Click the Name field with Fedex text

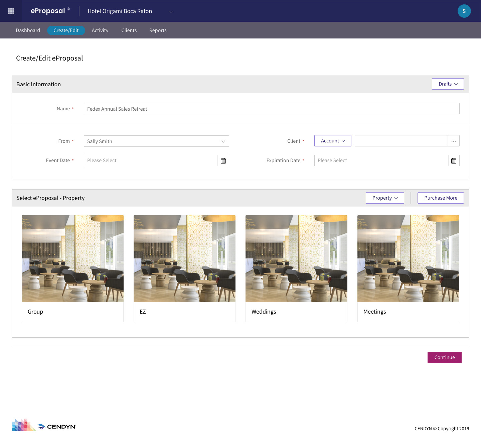(x=272, y=109)
